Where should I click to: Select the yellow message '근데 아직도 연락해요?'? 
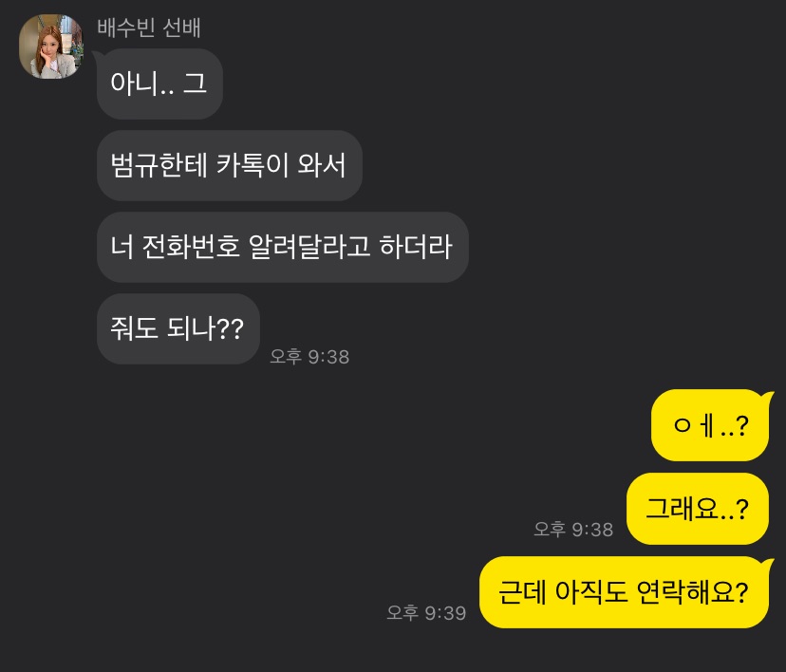[x=624, y=592]
